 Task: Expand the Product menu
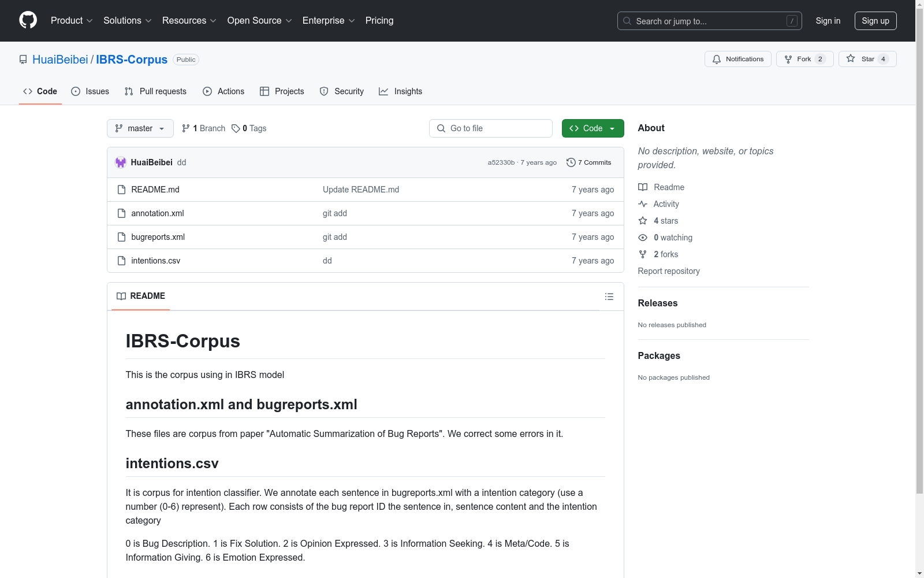(72, 21)
